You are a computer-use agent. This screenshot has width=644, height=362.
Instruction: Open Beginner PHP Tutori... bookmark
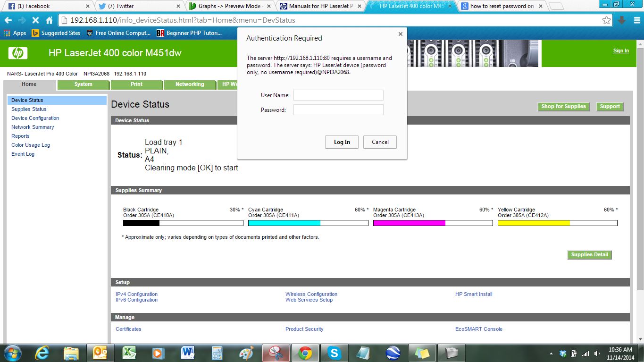pyautogui.click(x=190, y=33)
